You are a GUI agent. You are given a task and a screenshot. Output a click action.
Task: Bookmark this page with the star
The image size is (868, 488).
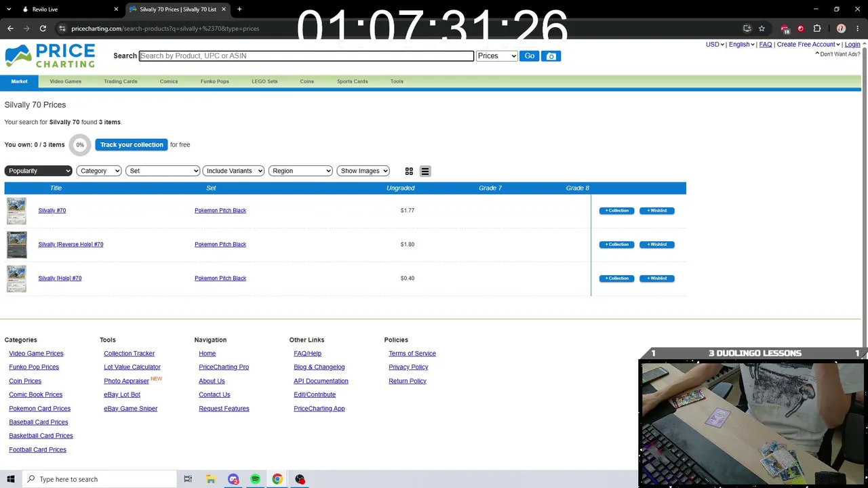click(762, 28)
